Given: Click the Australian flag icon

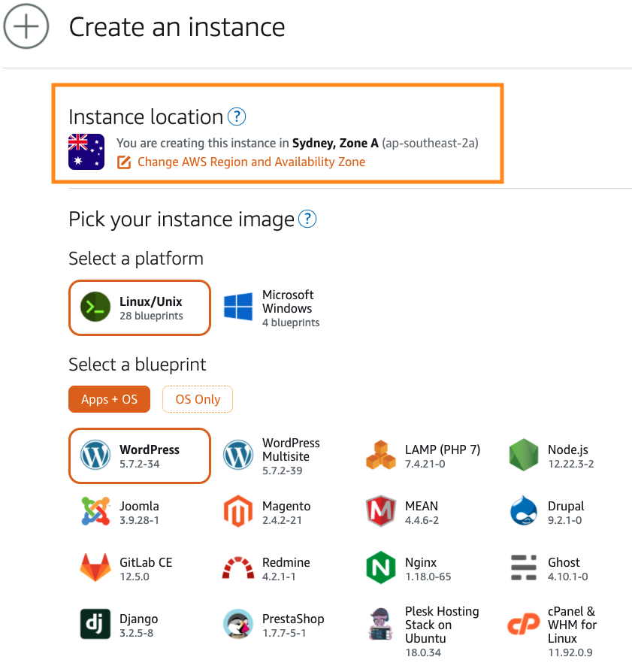Looking at the screenshot, I should [x=86, y=152].
